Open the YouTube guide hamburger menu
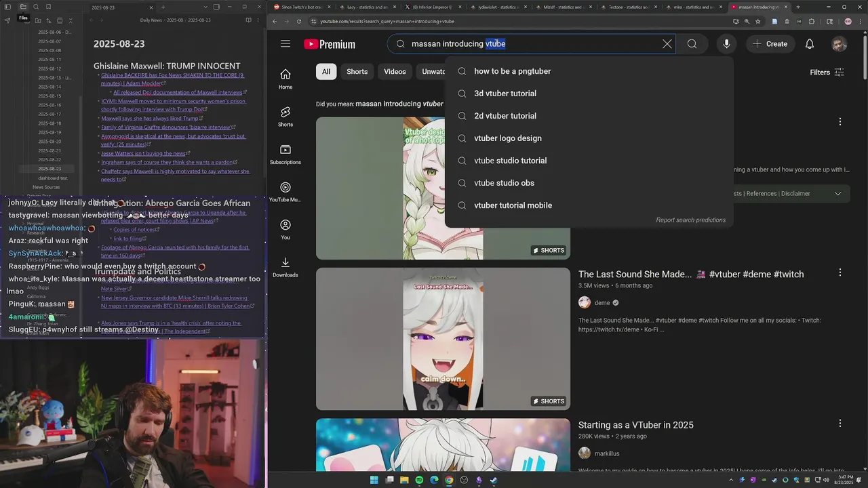This screenshot has width=868, height=488. pyautogui.click(x=285, y=44)
